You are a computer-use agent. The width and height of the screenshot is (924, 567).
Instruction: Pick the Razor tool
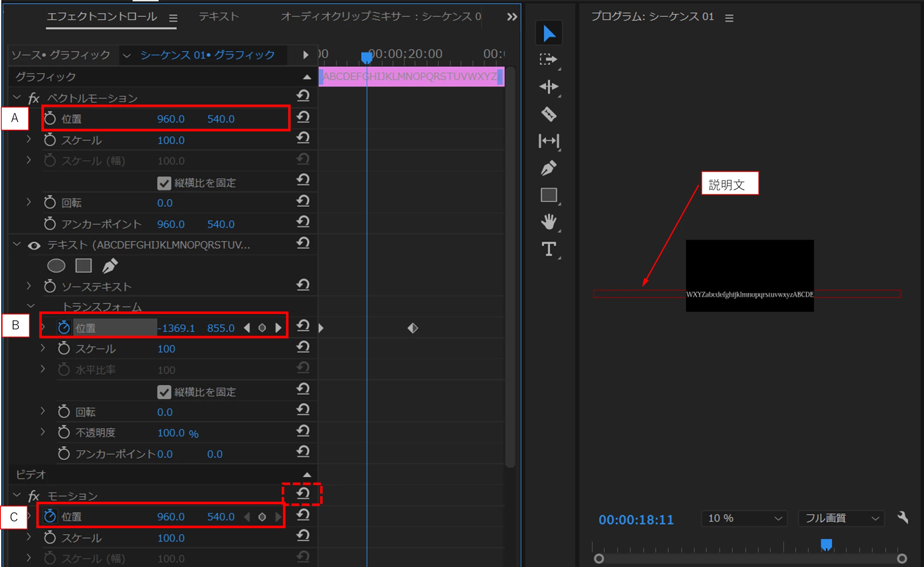[548, 114]
